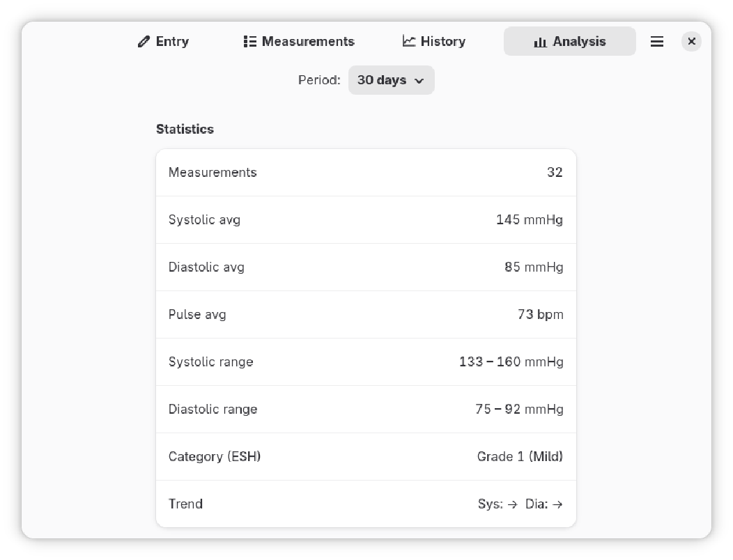Select the Measurements count row
Screen dimensions: 733x560
tap(366, 173)
